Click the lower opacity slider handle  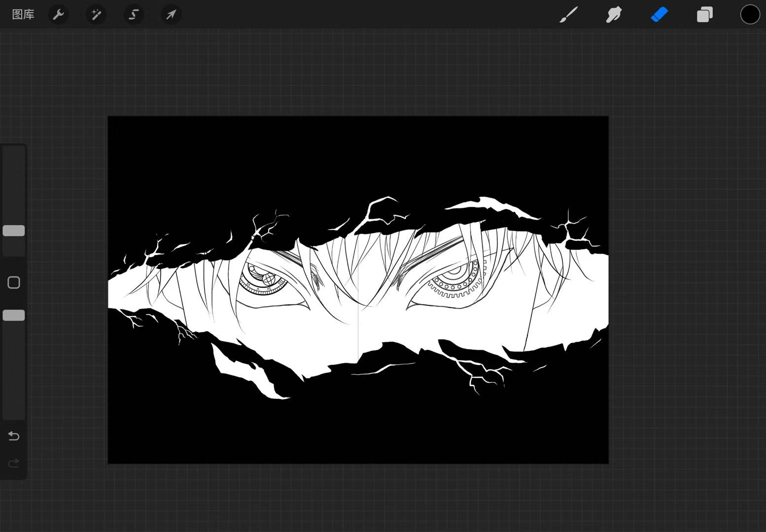(x=14, y=315)
